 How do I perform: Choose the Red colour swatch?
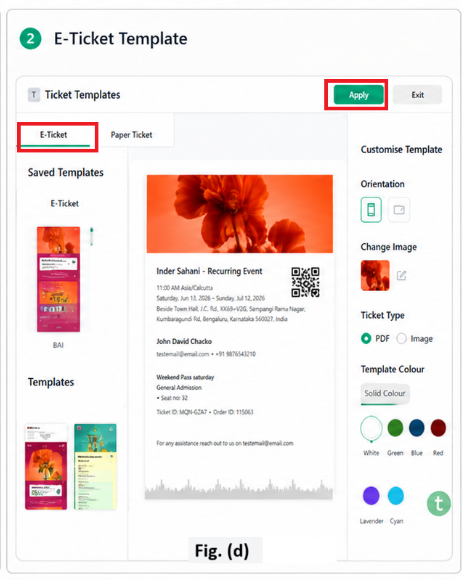click(438, 428)
